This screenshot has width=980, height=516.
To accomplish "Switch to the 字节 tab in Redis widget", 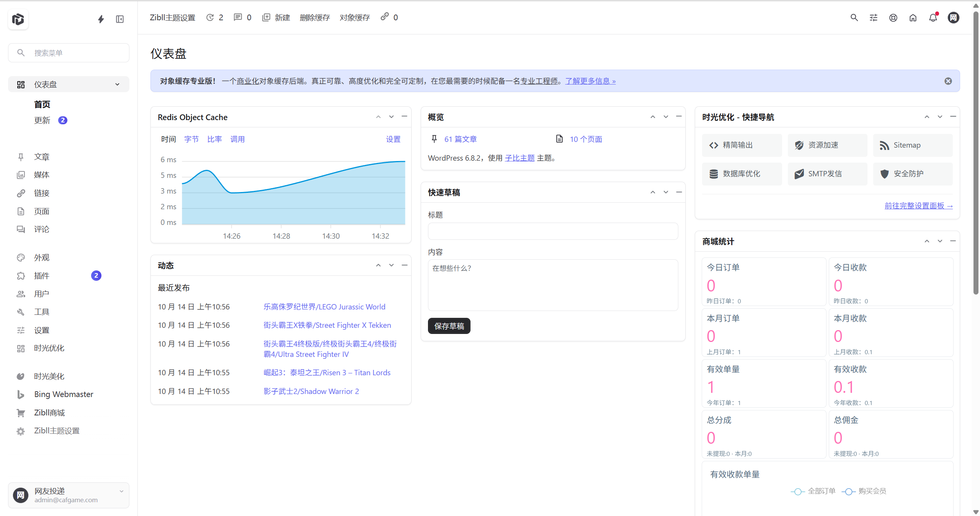I will pyautogui.click(x=191, y=139).
